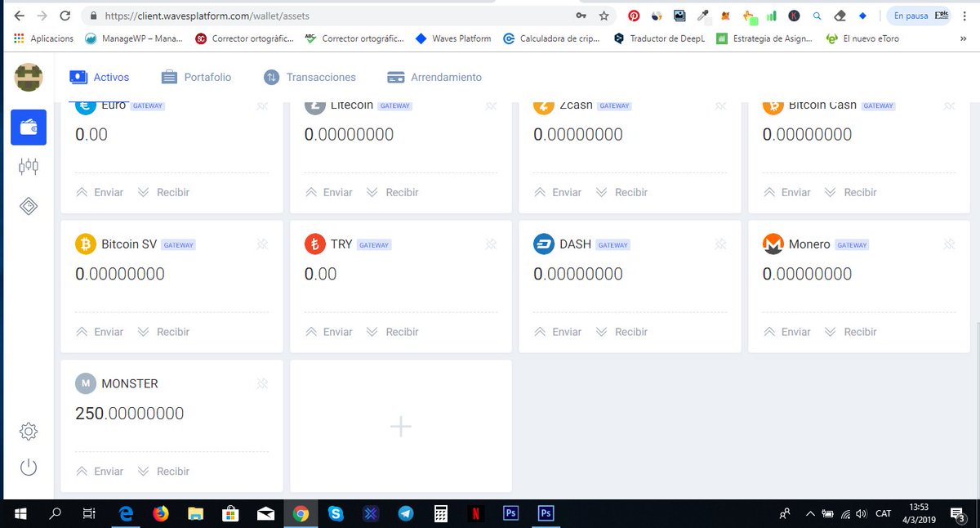Open Telegram from the taskbar

click(406, 514)
